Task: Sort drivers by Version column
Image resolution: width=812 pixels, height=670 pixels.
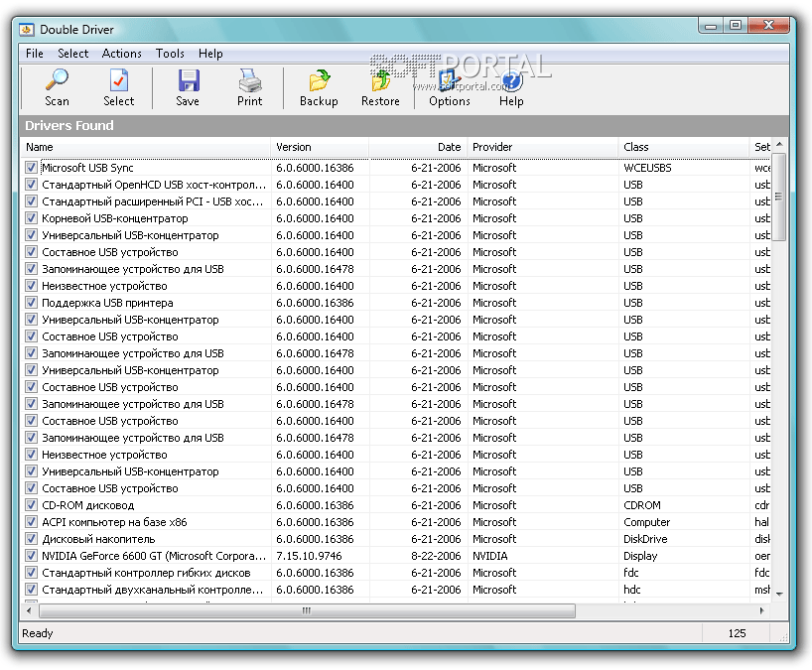Action: click(x=320, y=147)
